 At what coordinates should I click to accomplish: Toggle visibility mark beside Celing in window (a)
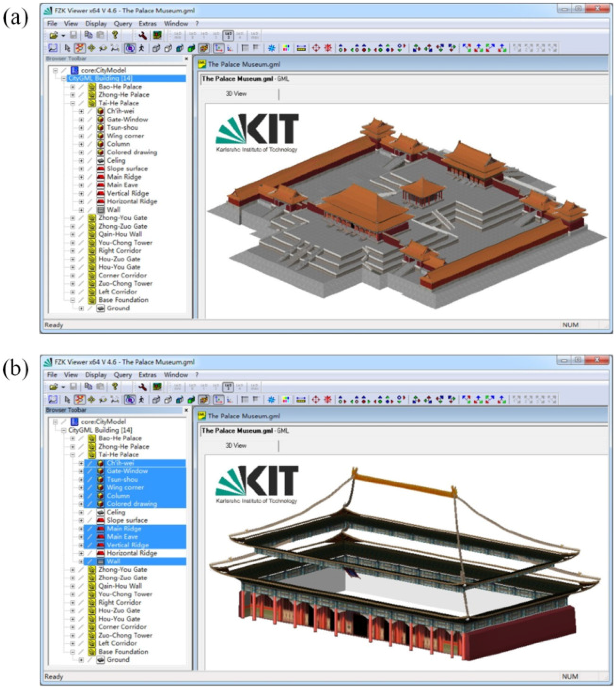(90, 161)
